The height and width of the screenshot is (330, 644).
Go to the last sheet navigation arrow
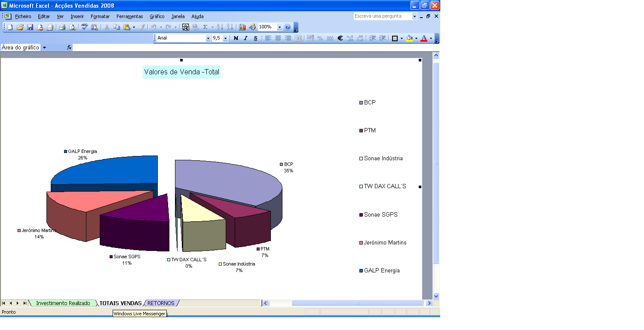25,303
